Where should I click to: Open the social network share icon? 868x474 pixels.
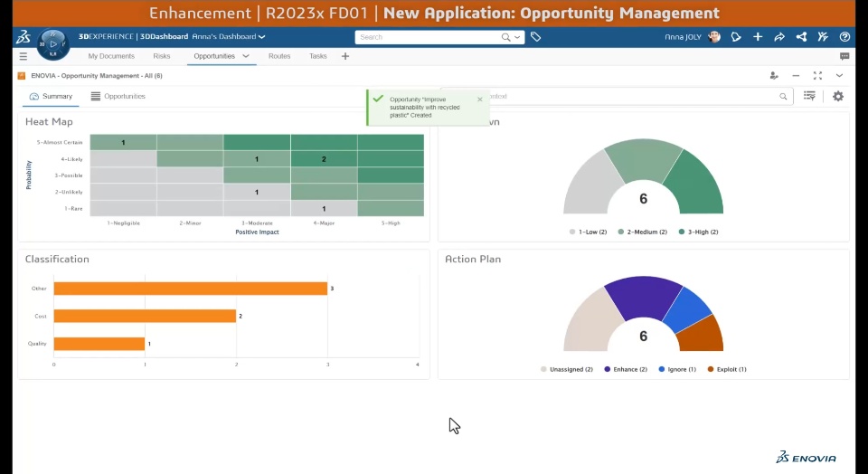pyautogui.click(x=801, y=37)
